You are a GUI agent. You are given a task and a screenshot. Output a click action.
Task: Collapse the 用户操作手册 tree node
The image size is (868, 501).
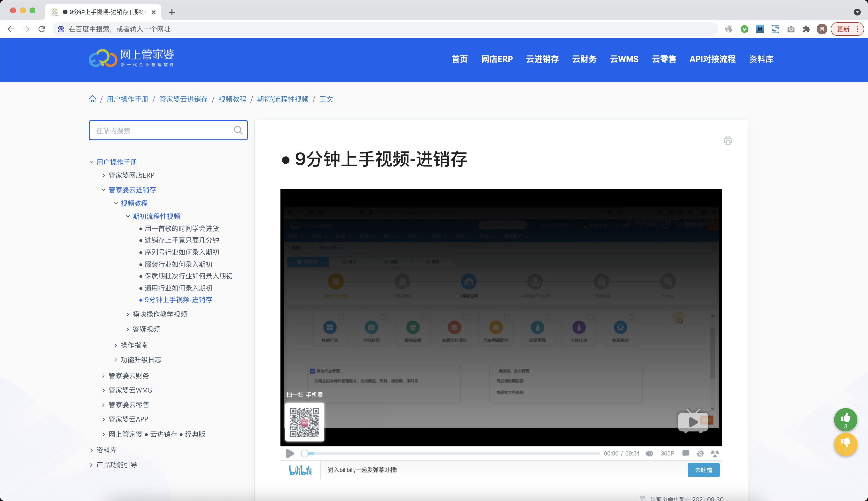pyautogui.click(x=91, y=162)
